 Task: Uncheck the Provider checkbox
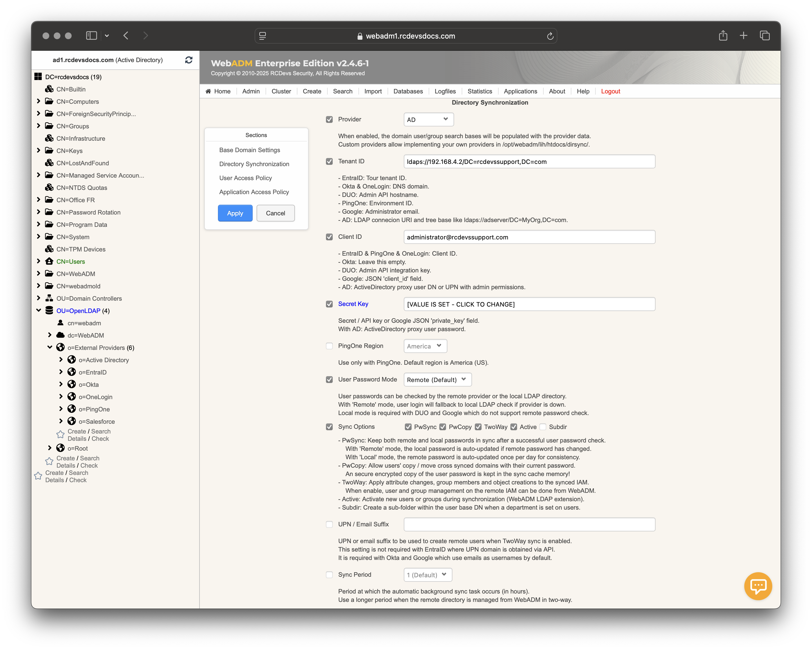[x=329, y=119]
